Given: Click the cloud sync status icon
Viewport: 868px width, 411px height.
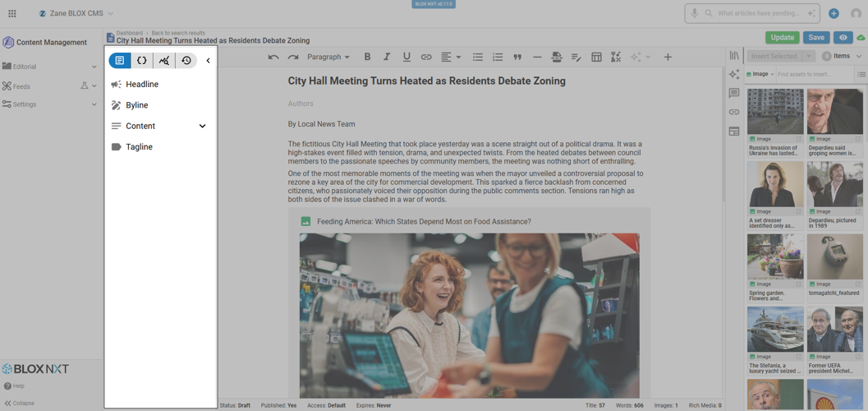Looking at the screenshot, I should (x=861, y=38).
